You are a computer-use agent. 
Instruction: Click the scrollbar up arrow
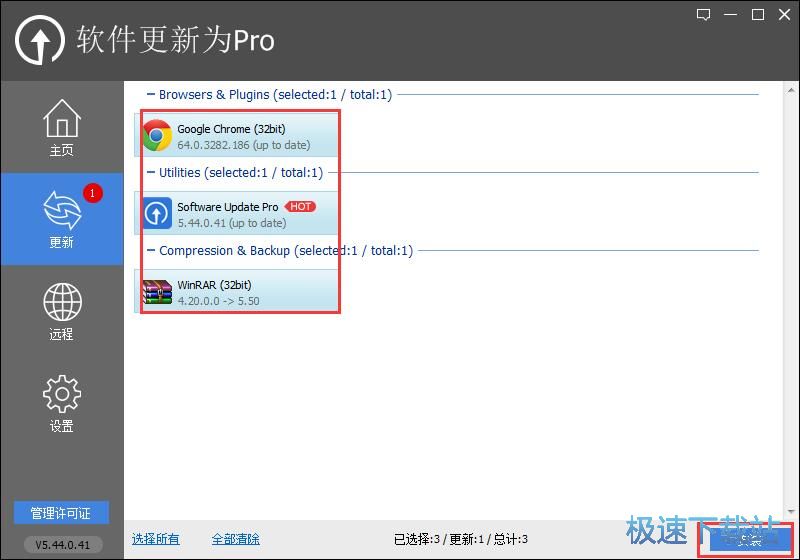[x=791, y=91]
